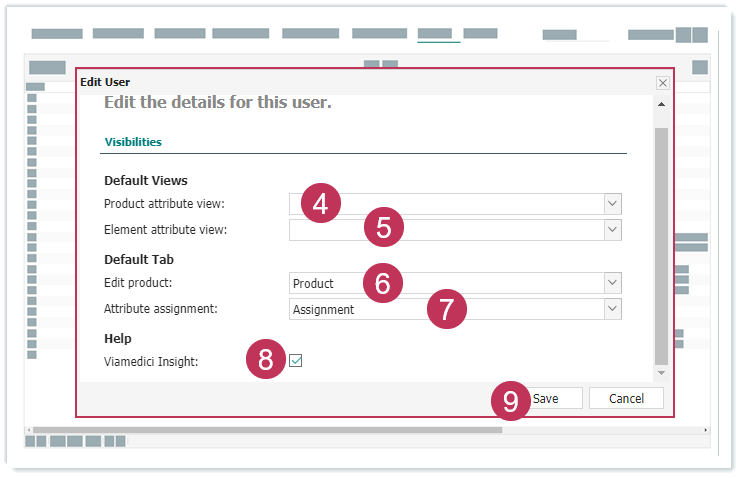This screenshot has height=478, width=741.
Task: Select the Visibilities section heading
Action: tap(133, 142)
